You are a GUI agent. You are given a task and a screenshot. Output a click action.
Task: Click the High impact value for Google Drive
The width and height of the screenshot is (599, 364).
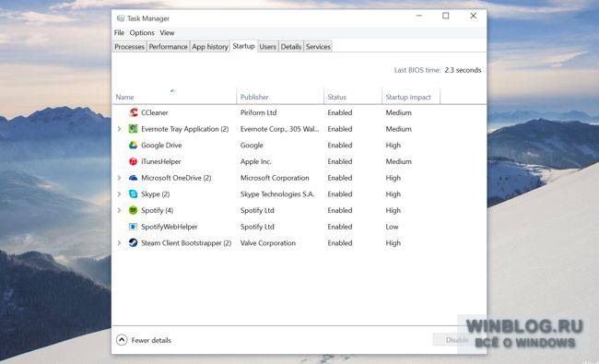(393, 146)
